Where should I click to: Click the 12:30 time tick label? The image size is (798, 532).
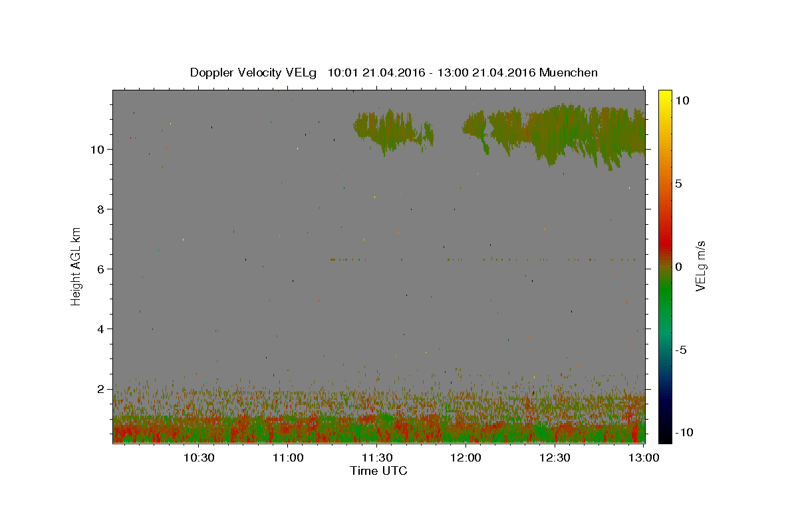pos(555,458)
